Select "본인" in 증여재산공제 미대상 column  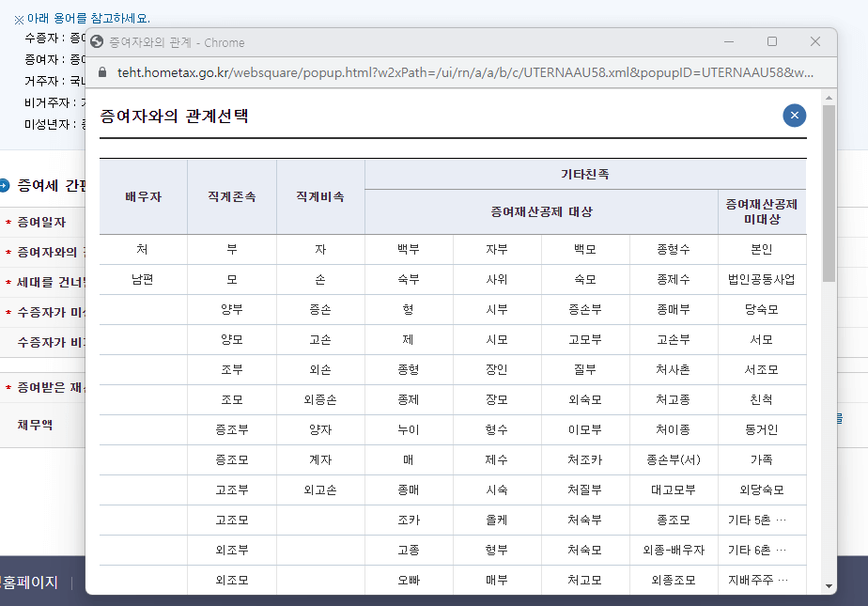(x=761, y=248)
